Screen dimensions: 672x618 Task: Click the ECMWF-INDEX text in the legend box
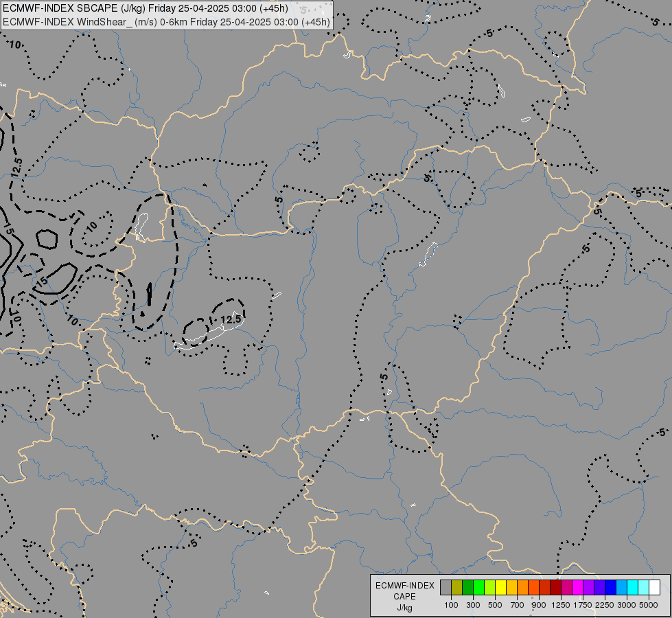click(405, 586)
